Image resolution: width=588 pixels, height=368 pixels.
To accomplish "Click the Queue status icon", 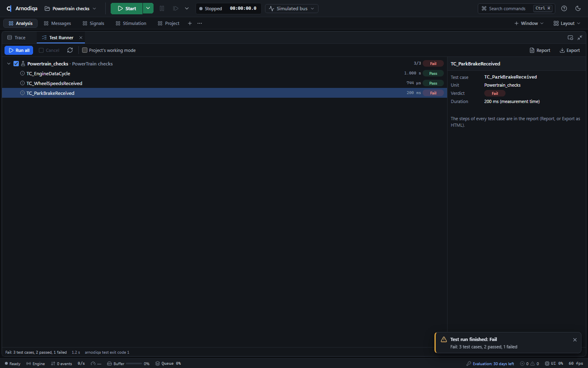I will tap(158, 364).
